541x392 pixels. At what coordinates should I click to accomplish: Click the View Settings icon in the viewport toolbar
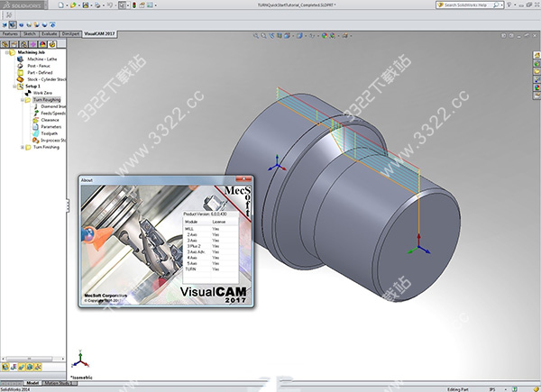point(344,35)
